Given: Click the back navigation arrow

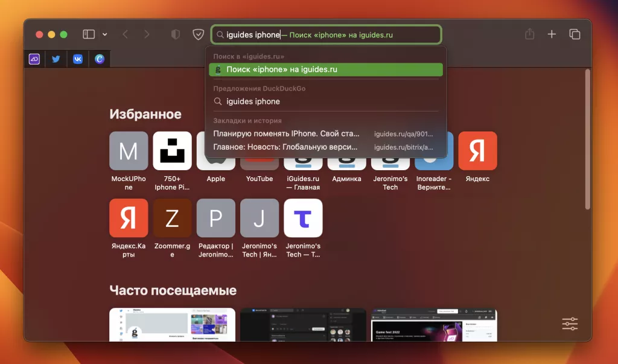Looking at the screenshot, I should pyautogui.click(x=125, y=34).
